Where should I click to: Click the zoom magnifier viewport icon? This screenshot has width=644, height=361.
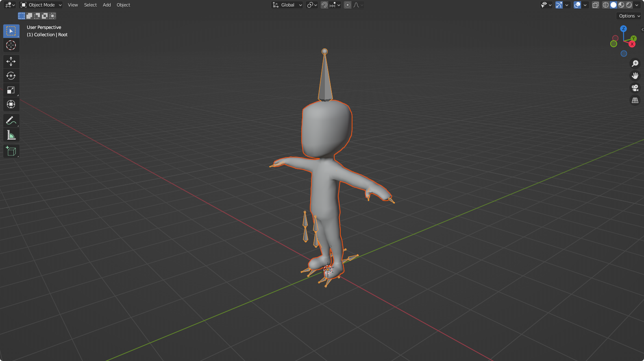635,63
